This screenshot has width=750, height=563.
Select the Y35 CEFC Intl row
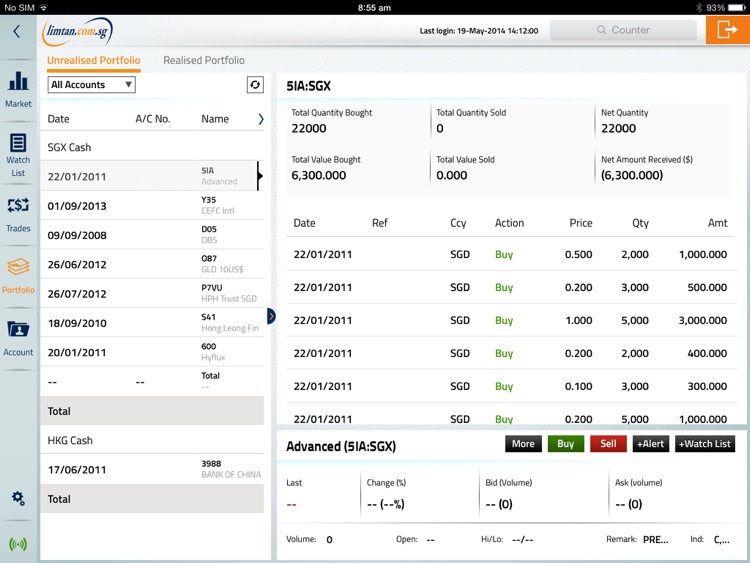coord(152,206)
